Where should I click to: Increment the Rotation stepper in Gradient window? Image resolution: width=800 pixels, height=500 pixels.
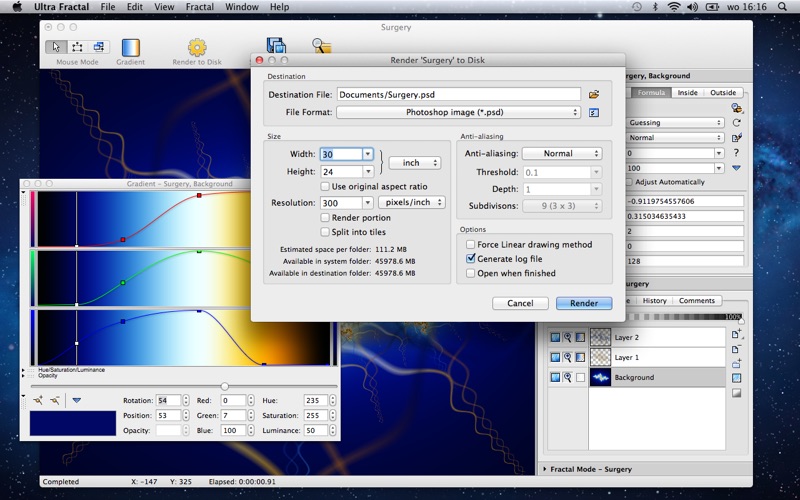coord(186,398)
